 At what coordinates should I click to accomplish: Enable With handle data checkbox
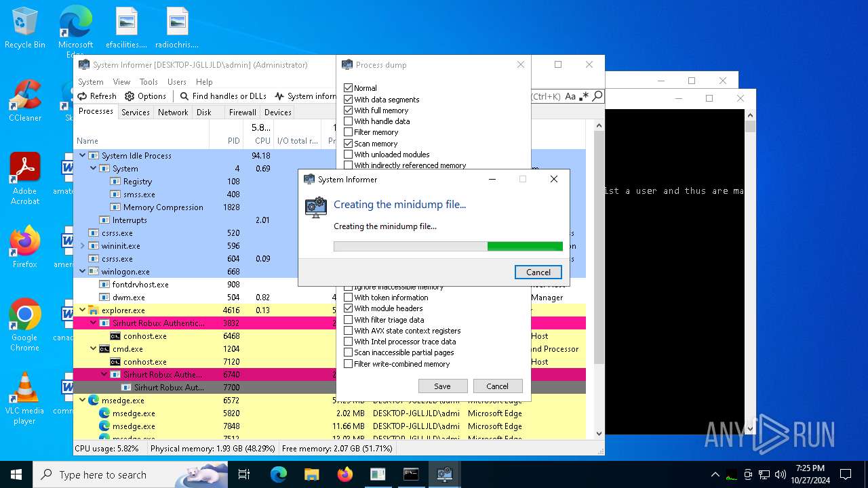coord(348,121)
